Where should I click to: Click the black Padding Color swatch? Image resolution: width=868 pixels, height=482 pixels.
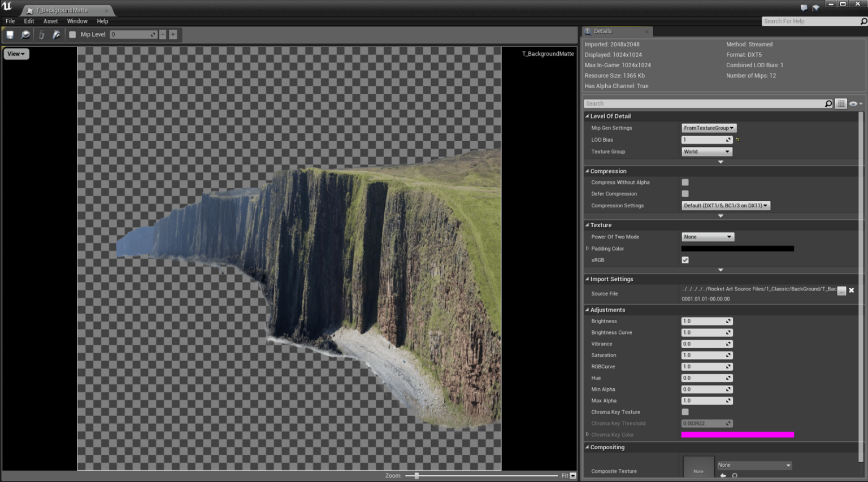tap(737, 249)
